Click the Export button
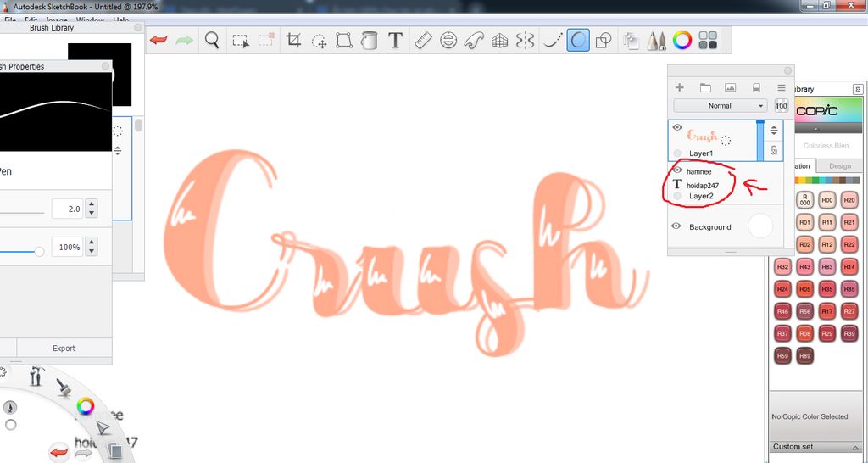Image resolution: width=868 pixels, height=463 pixels. (64, 349)
